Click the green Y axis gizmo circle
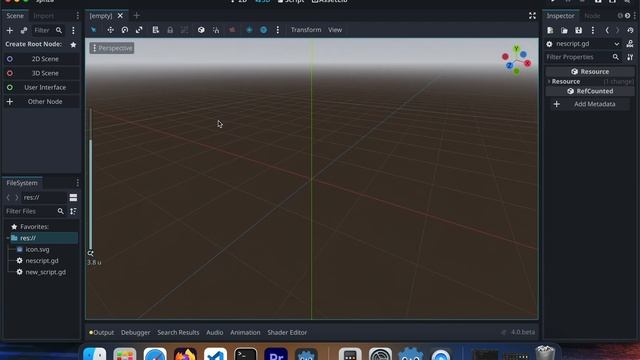 pyautogui.click(x=516, y=49)
